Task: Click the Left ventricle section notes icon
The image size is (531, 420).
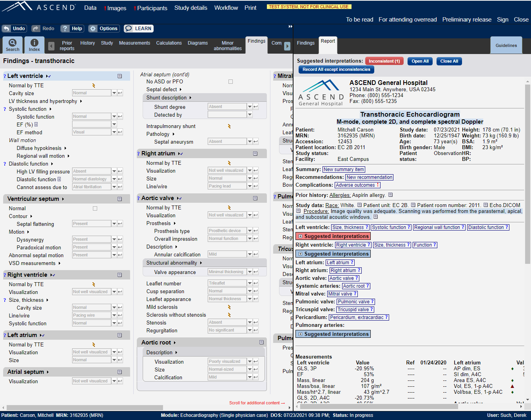Action: [x=120, y=76]
